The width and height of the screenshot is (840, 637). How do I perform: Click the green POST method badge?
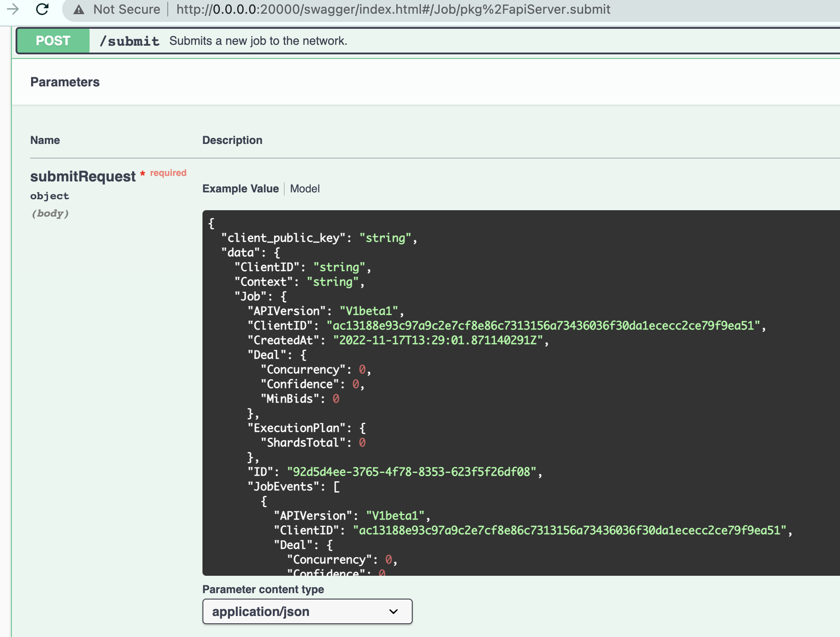tap(53, 41)
